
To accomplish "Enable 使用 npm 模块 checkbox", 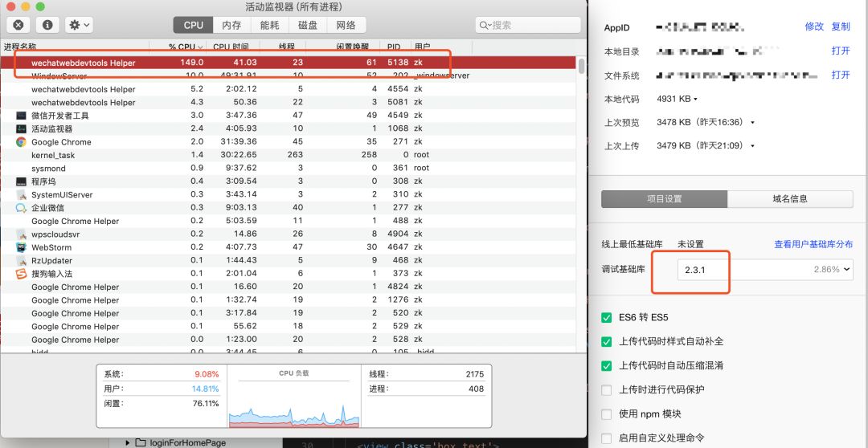I will coord(607,413).
